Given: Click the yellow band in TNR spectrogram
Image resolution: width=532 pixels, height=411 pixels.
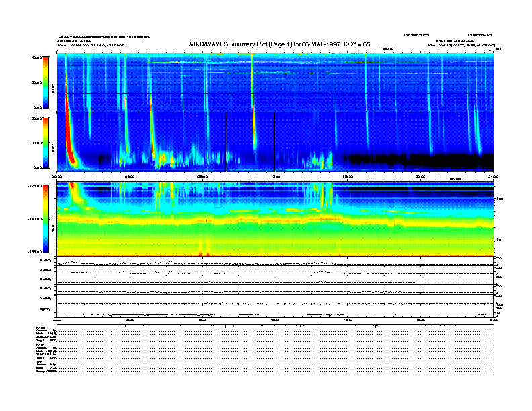Looking at the screenshot, I should (x=275, y=220).
